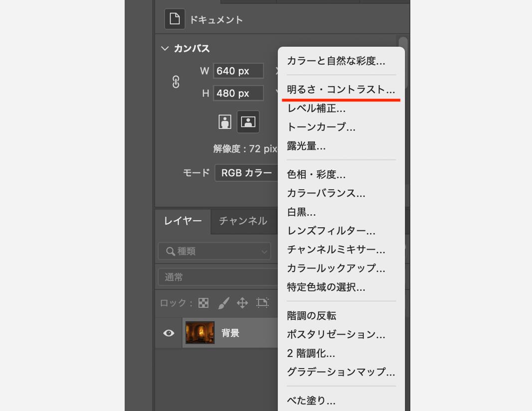532x411 pixels.
Task: Hide the 背景 layer visibility
Action: (168, 333)
